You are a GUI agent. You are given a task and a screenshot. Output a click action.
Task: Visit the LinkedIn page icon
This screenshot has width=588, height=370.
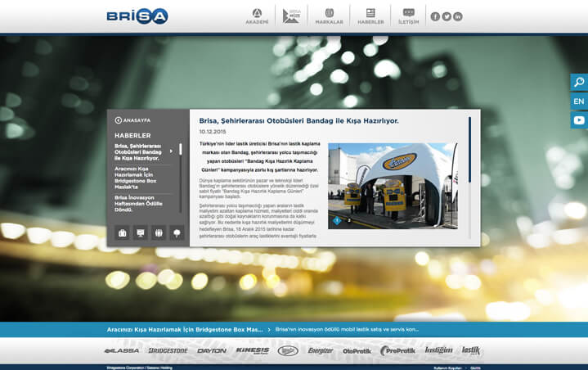coord(457,16)
